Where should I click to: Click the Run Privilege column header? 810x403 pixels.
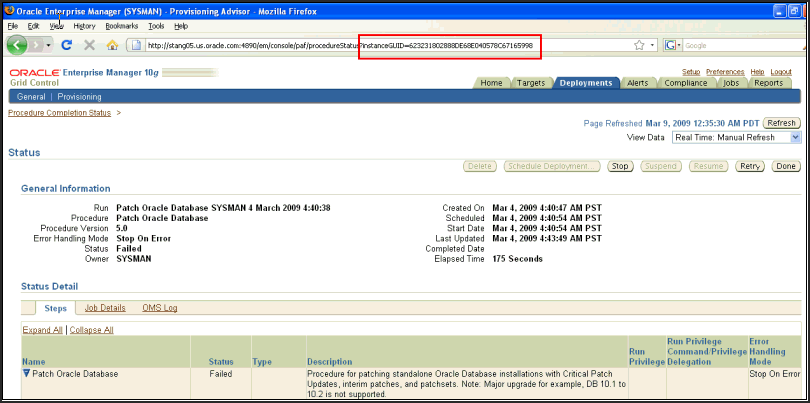[647, 357]
